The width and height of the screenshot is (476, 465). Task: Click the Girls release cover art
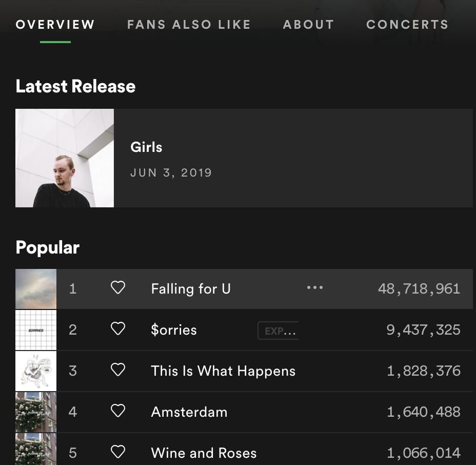(x=65, y=158)
